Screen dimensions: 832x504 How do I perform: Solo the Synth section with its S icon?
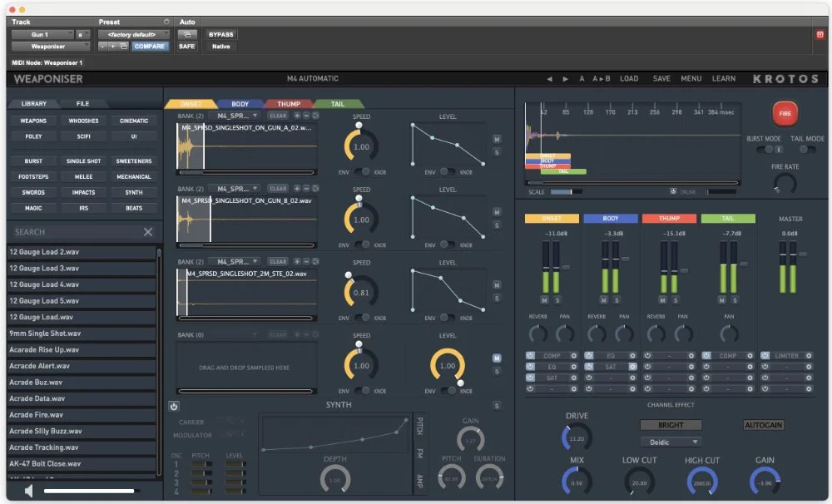click(x=497, y=406)
